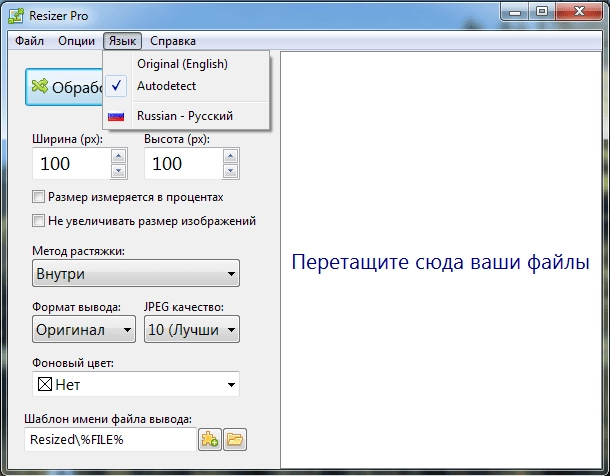Close the Язык menu header
Viewport: 610px width, 476px height.
coord(122,41)
